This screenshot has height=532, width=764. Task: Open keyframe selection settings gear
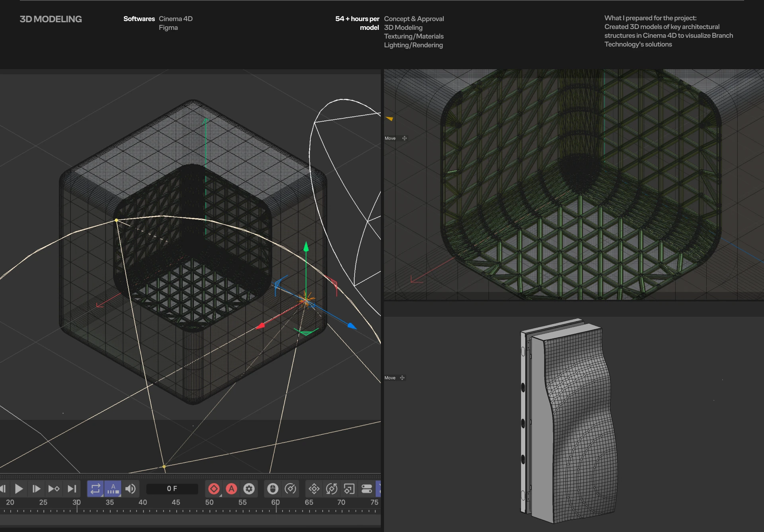pyautogui.click(x=249, y=489)
